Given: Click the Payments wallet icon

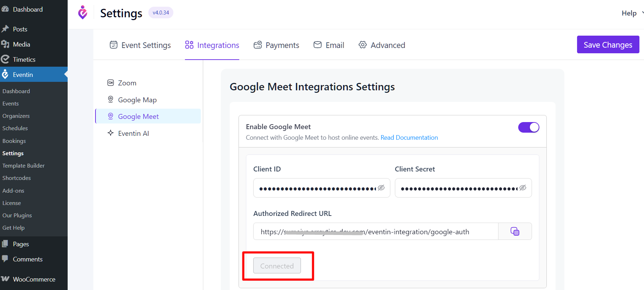Looking at the screenshot, I should point(258,45).
